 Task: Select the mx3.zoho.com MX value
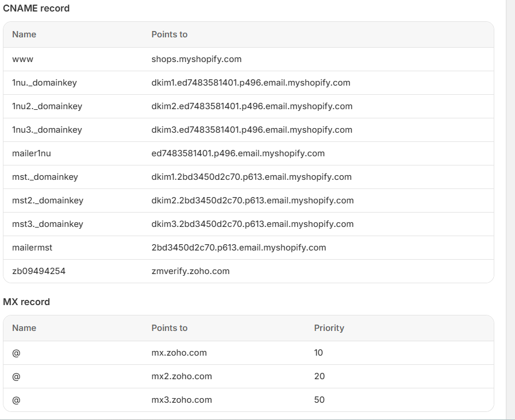182,400
